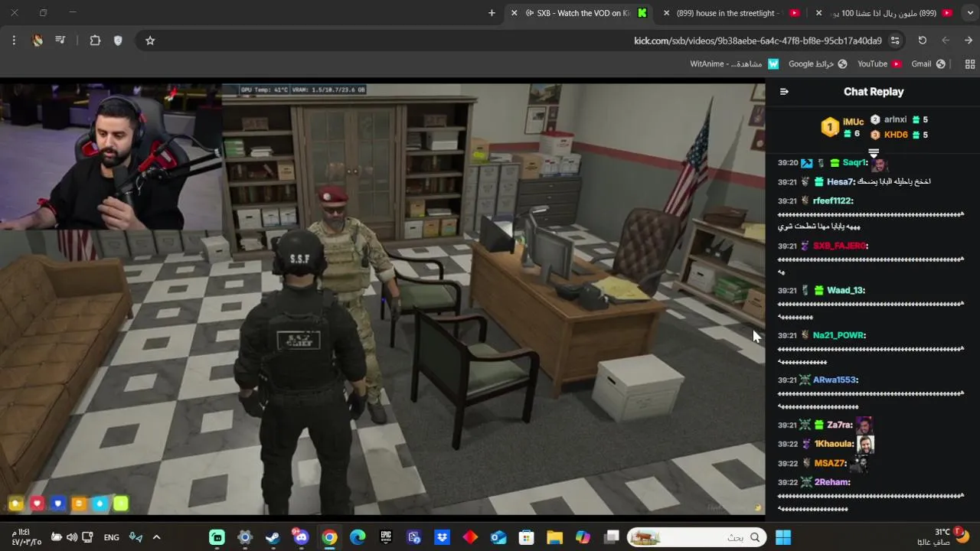Open Microsoft Store from taskbar
Image resolution: width=980 pixels, height=551 pixels.
tap(527, 537)
